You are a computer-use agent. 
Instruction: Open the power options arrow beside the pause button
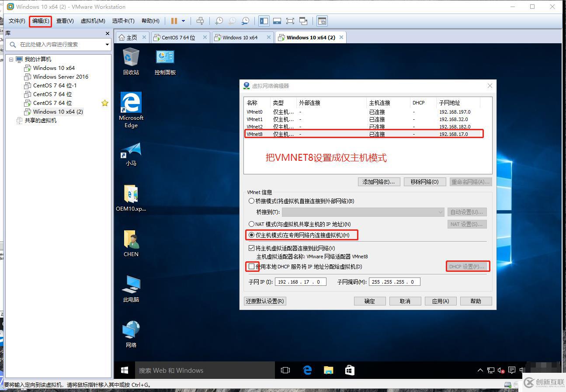[183, 21]
